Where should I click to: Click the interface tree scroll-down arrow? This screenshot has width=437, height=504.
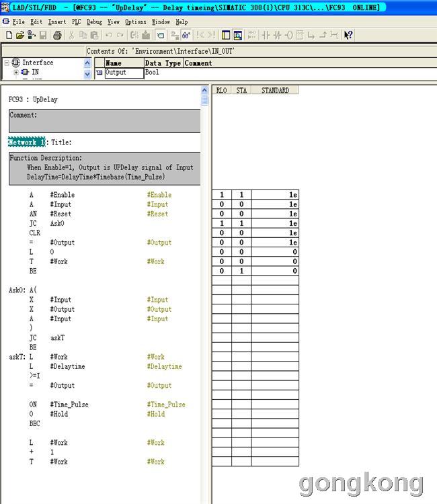point(87,75)
